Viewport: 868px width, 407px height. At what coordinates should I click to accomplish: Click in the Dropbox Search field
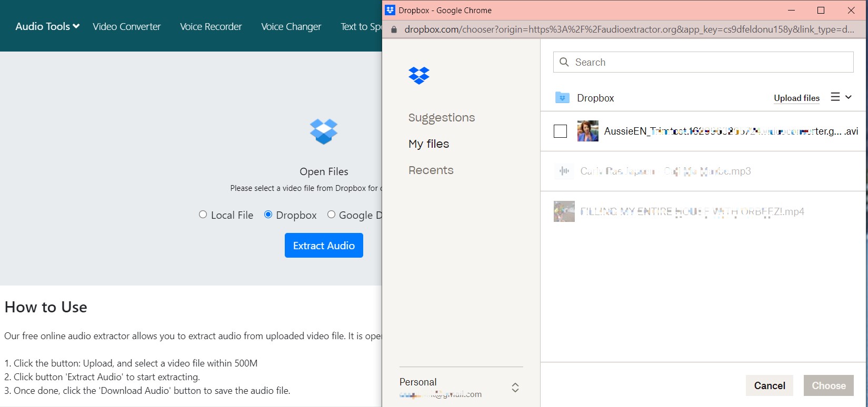[703, 62]
